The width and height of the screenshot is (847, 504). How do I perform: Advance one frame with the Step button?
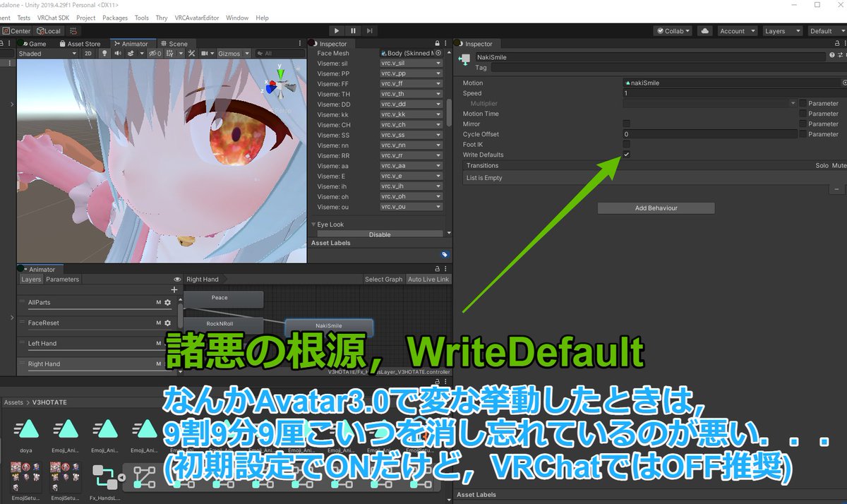369,31
